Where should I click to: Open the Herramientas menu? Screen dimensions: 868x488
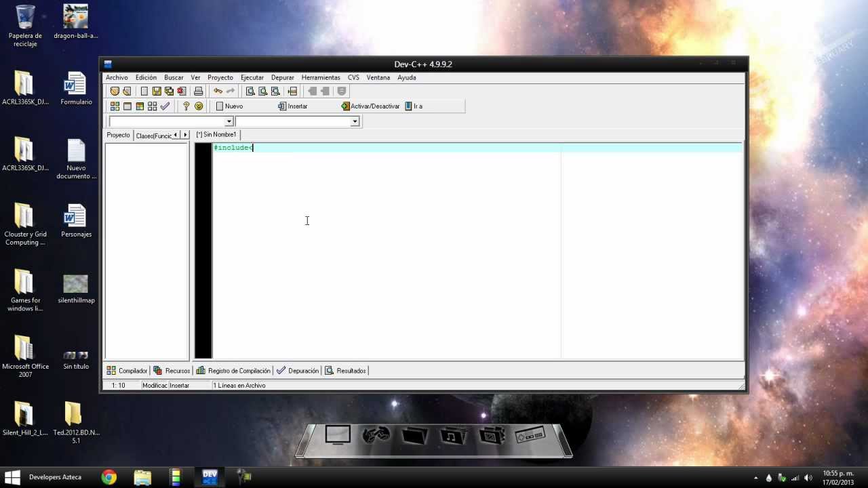pyautogui.click(x=321, y=77)
